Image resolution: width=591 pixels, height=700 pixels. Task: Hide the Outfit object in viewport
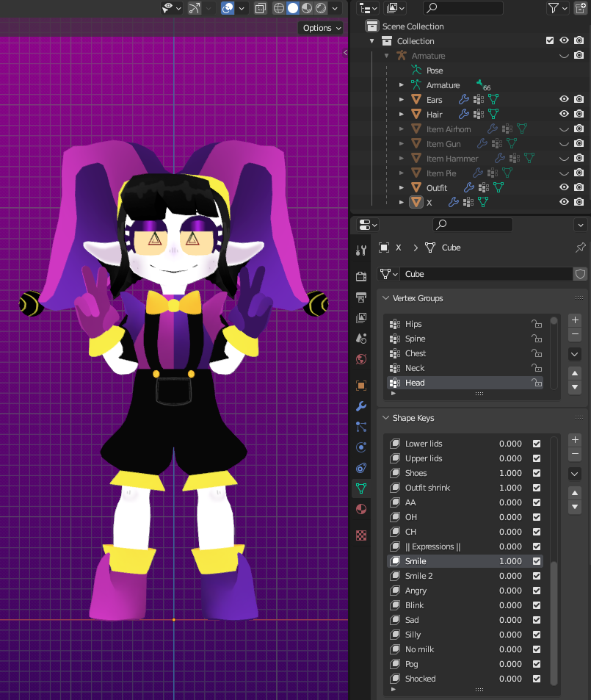[565, 187]
